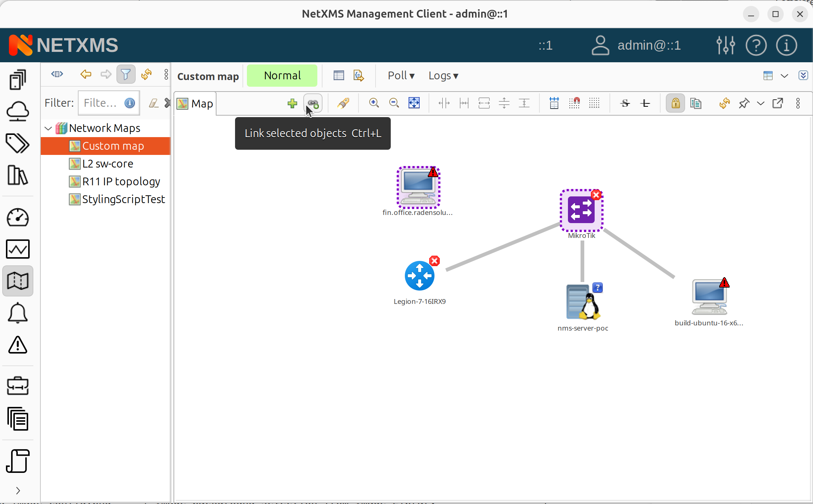Click the green plus add object icon
Image resolution: width=813 pixels, height=504 pixels.
(x=292, y=103)
